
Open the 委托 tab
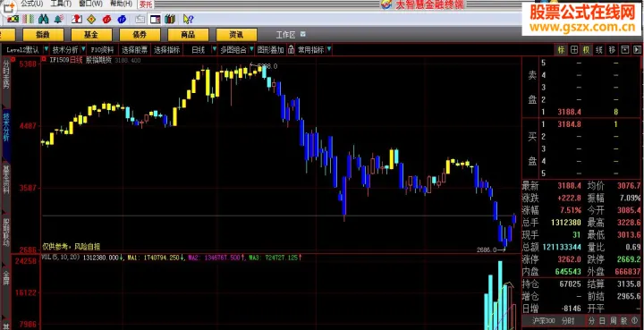[146, 4]
